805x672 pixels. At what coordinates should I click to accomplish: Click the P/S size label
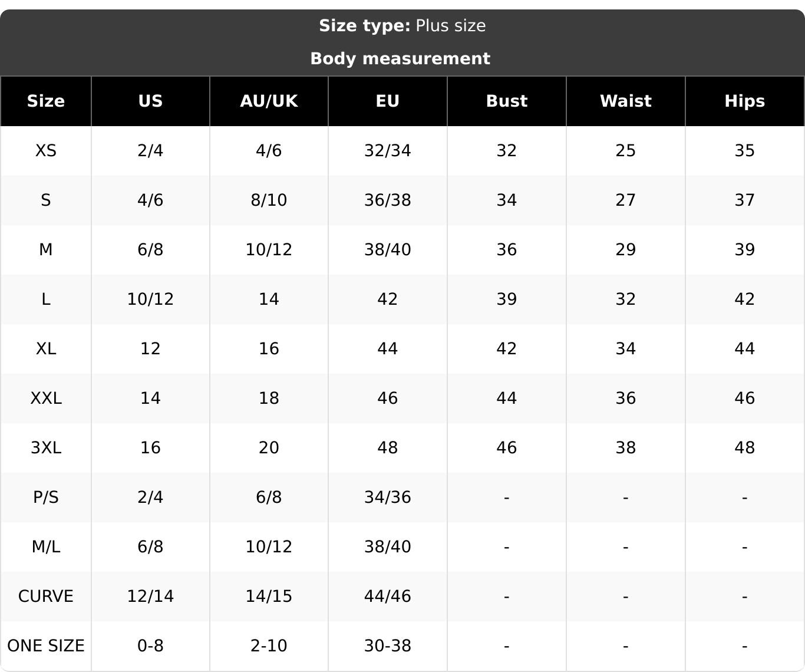click(46, 498)
